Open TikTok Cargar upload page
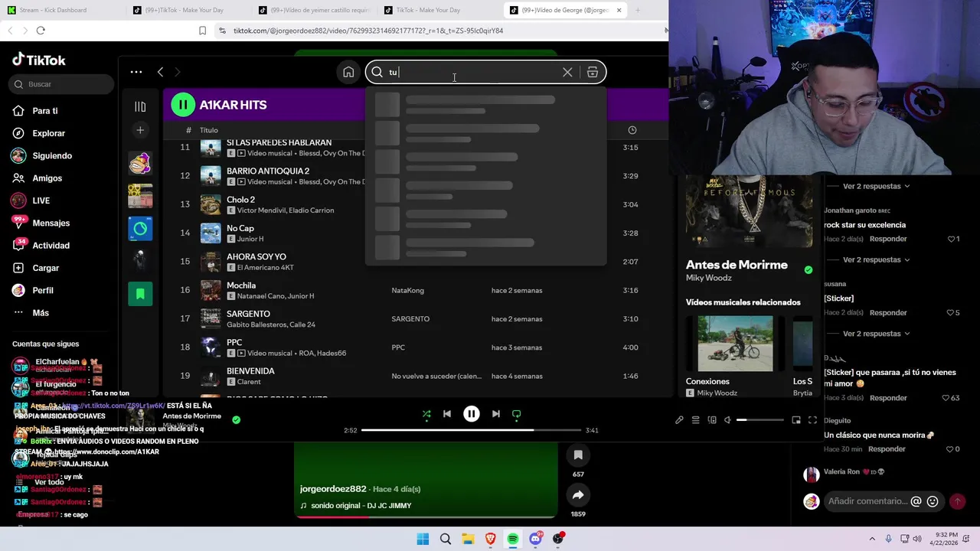The image size is (980, 551). coord(45,268)
